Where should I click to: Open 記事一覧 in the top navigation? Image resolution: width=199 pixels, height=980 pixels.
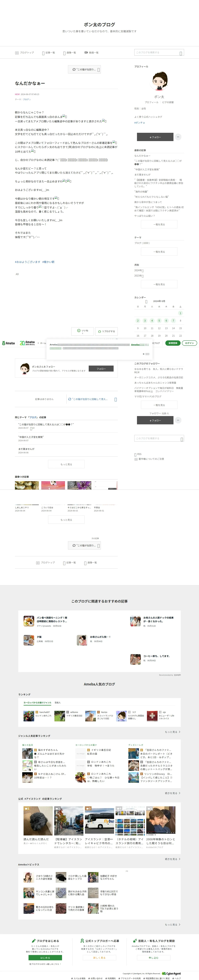[x=48, y=53]
